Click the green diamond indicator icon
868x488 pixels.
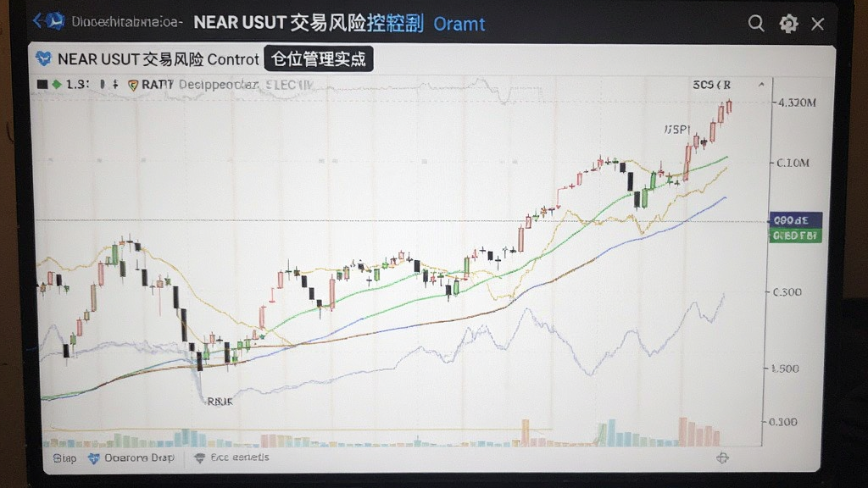(57, 84)
